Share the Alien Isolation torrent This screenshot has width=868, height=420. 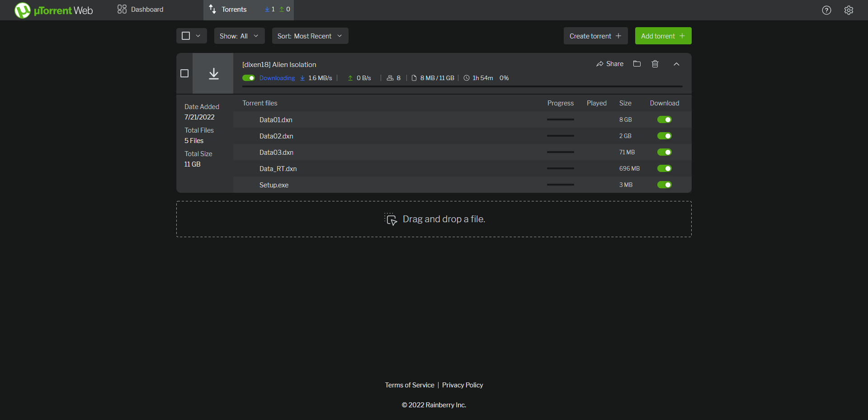coord(610,64)
